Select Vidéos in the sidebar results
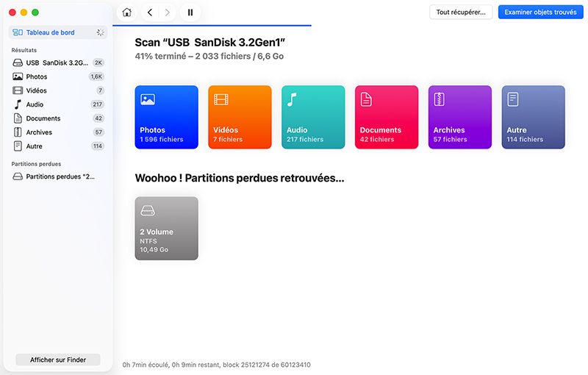Image resolution: width=588 pixels, height=375 pixels. coord(58,90)
